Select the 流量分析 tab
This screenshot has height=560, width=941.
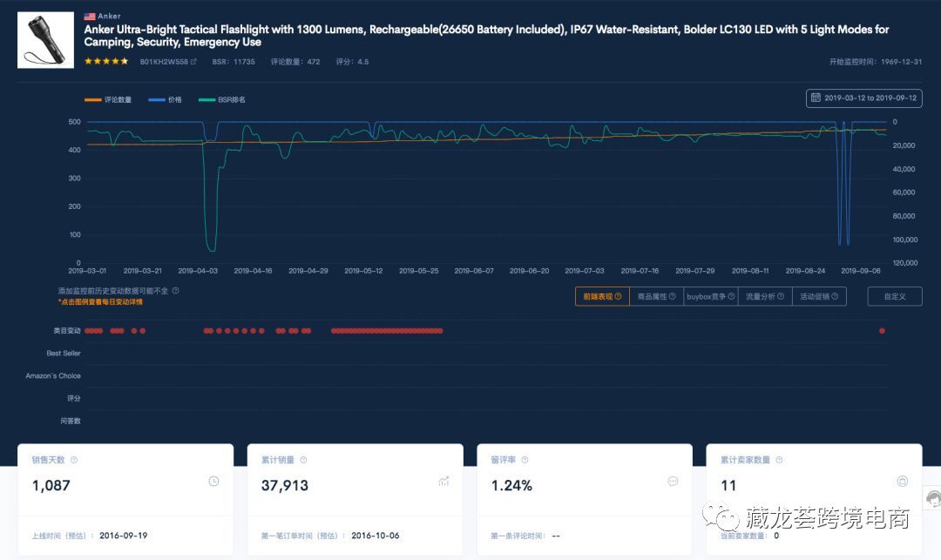(x=765, y=297)
